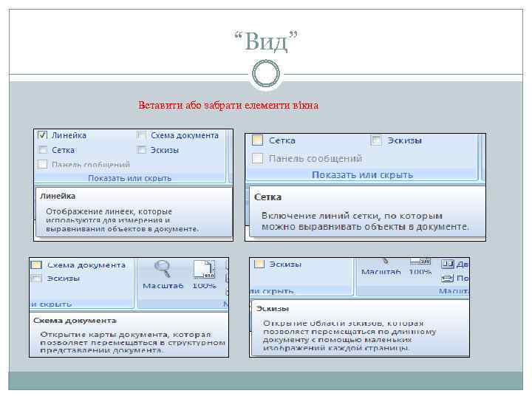
Task: Toggle Панель сообщений checkbox in the Сетка tooltip panel
Action: [258, 158]
